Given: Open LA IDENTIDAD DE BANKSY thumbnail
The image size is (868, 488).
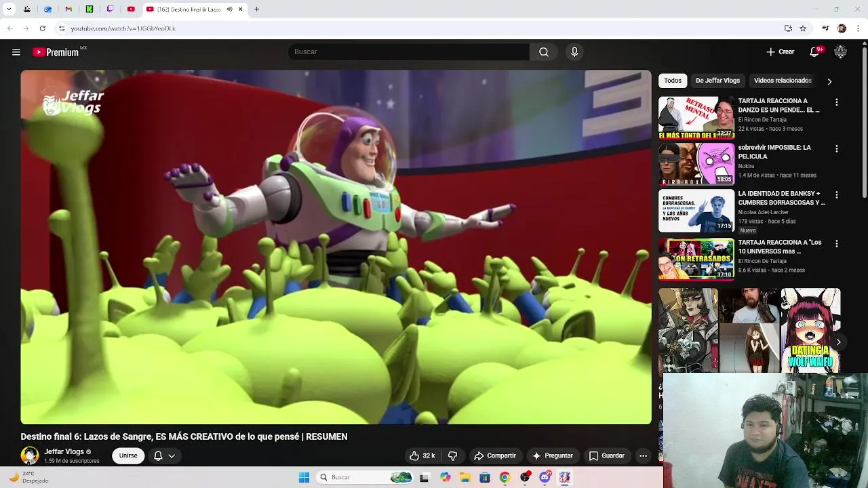Looking at the screenshot, I should click(696, 210).
